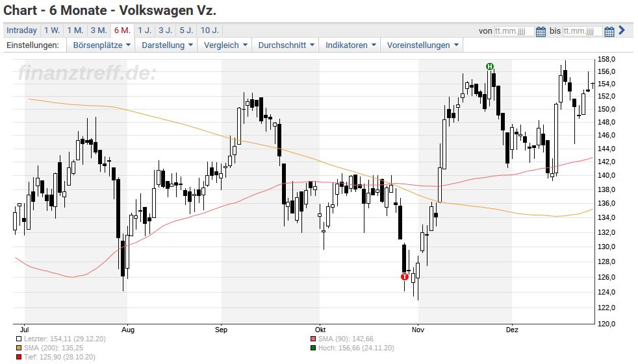Click the red Tief legend square
Viewport: 638px width, 364px height.
pos(18,357)
